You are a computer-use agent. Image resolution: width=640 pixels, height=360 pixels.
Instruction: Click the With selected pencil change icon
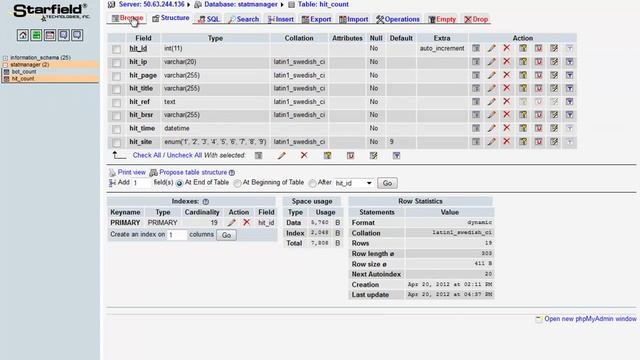(281, 156)
